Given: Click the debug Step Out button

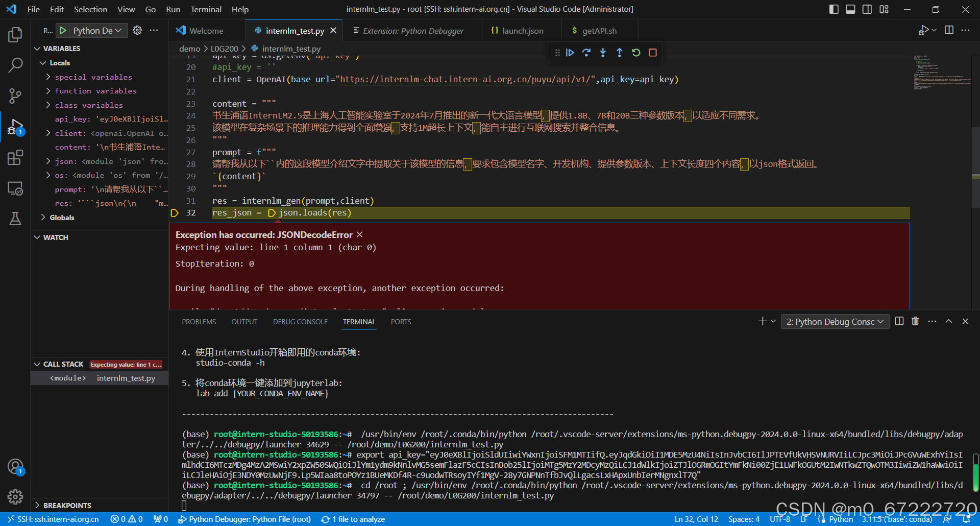Looking at the screenshot, I should tap(619, 53).
